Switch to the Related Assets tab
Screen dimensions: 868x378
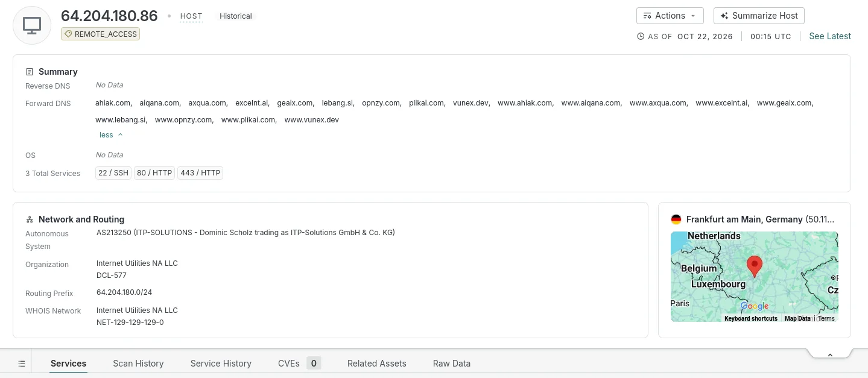(377, 364)
